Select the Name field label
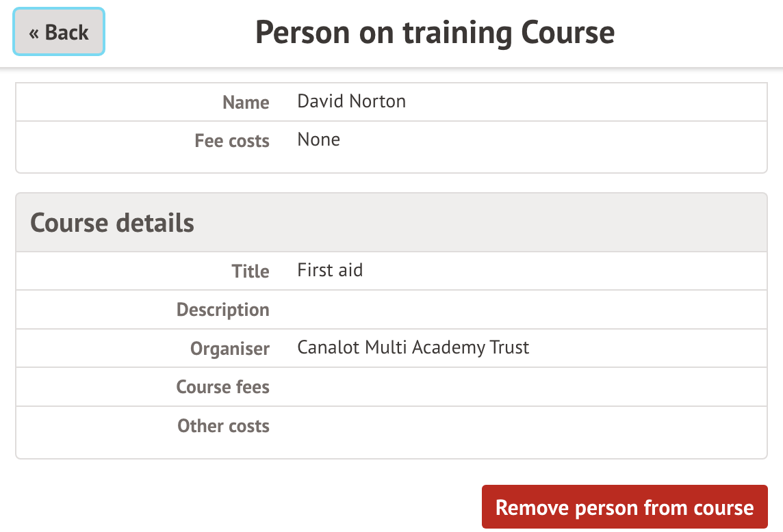The height and width of the screenshot is (532, 783). [246, 103]
